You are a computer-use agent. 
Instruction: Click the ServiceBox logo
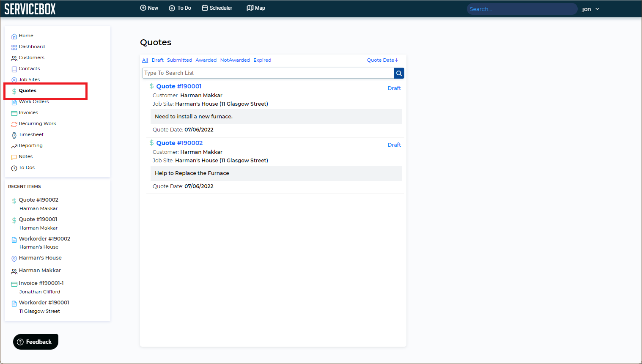point(30,9)
